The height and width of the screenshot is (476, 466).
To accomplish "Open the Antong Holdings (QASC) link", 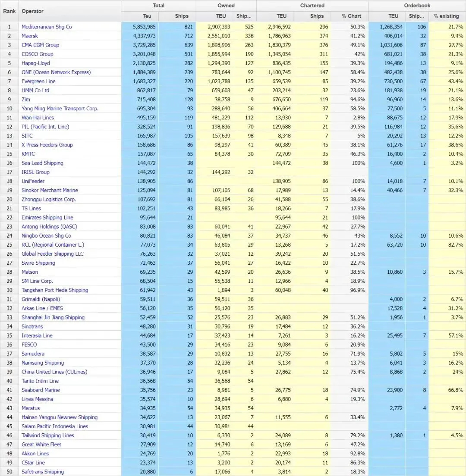I will (49, 226).
